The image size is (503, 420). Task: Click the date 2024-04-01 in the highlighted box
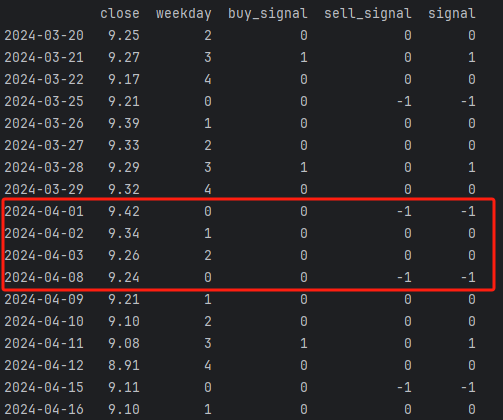44,211
